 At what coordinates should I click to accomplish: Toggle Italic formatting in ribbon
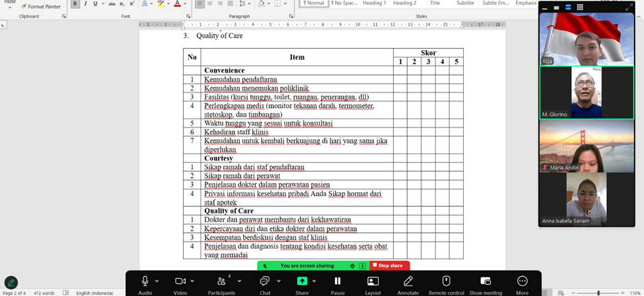tap(86, 3)
